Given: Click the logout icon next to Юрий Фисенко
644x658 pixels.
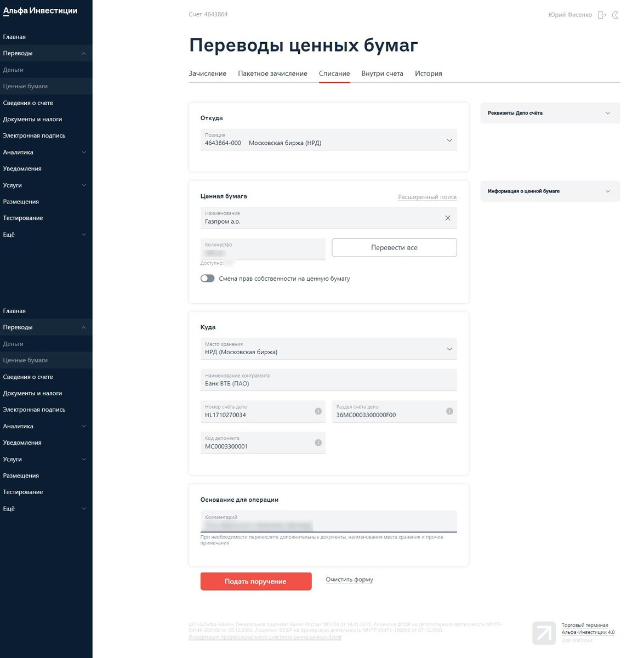Looking at the screenshot, I should [x=601, y=15].
